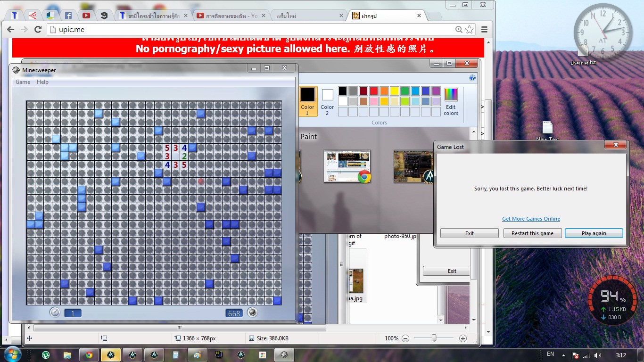Pick the green color swatch in Paint

[405, 91]
